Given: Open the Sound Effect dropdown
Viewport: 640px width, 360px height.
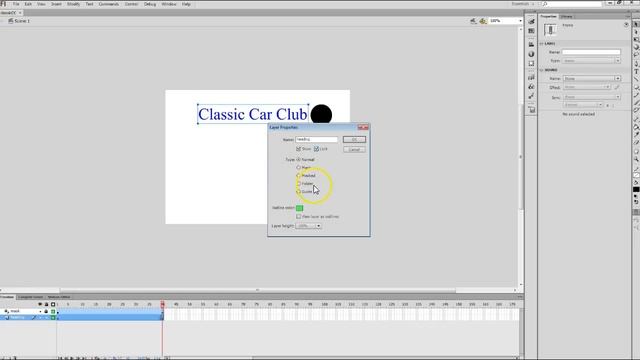Looking at the screenshot, I should [587, 87].
